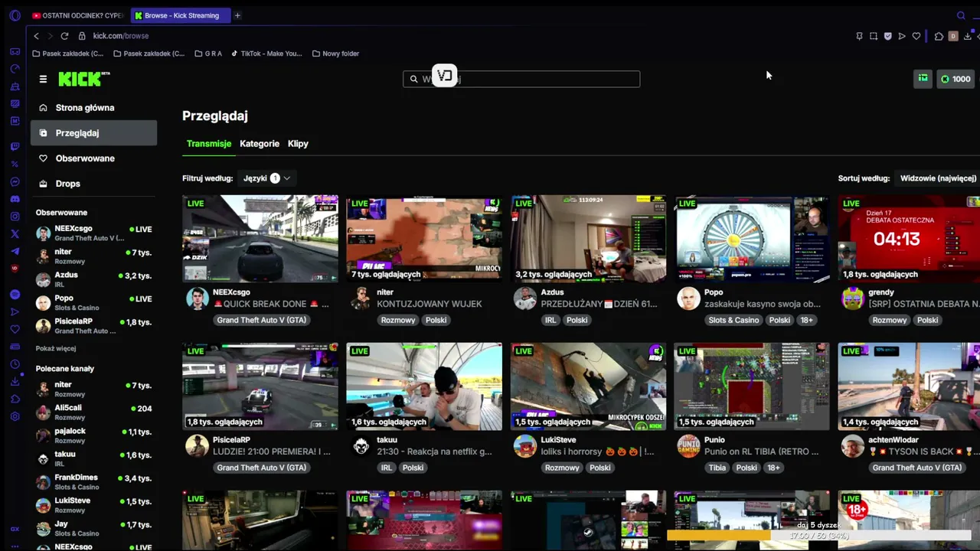Screen dimensions: 980x551
Task: Open NEEXcsgo's GTA stream thumbnail
Action: pyautogui.click(x=260, y=239)
